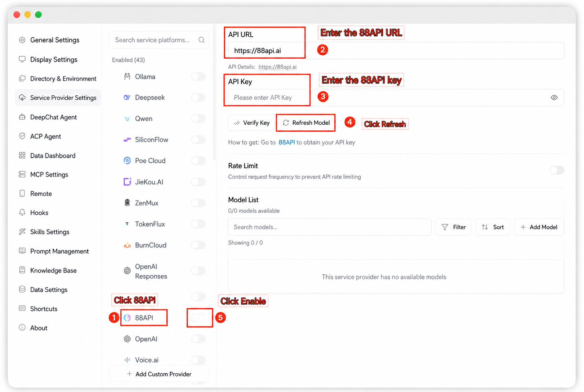Show the API key with eye icon
584x392 pixels.
tap(554, 98)
